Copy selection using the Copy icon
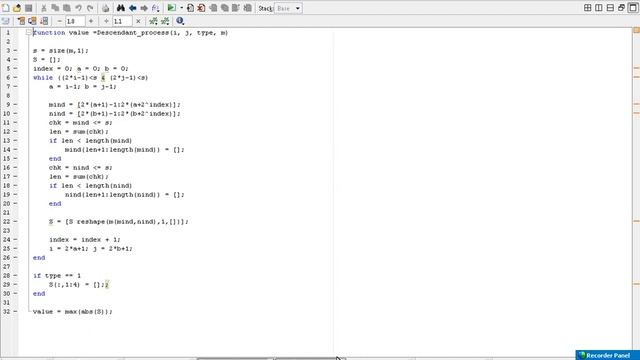Viewport: 640px width, 360px height. click(55, 8)
